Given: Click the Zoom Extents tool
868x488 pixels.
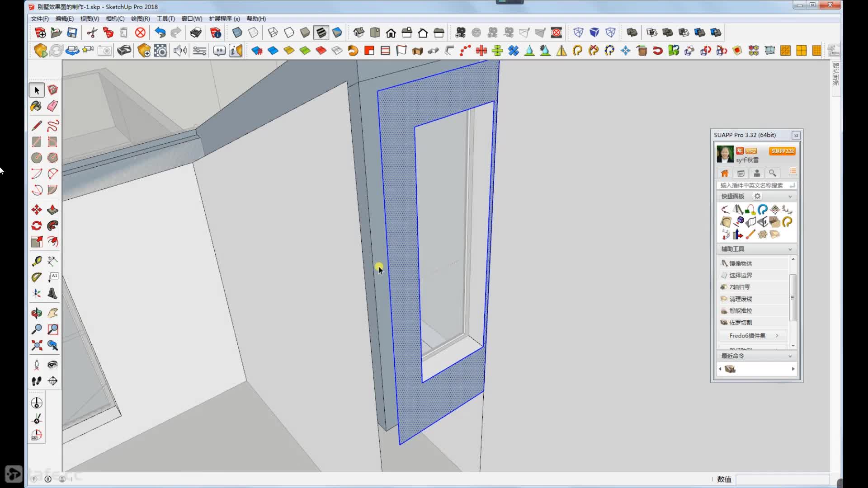Looking at the screenshot, I should pos(37,345).
